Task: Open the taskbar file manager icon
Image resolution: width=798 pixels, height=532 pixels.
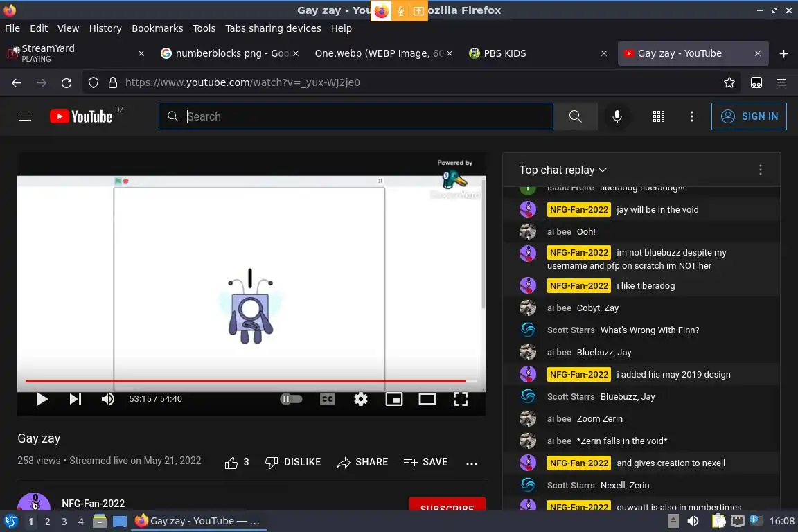Action: click(100, 522)
